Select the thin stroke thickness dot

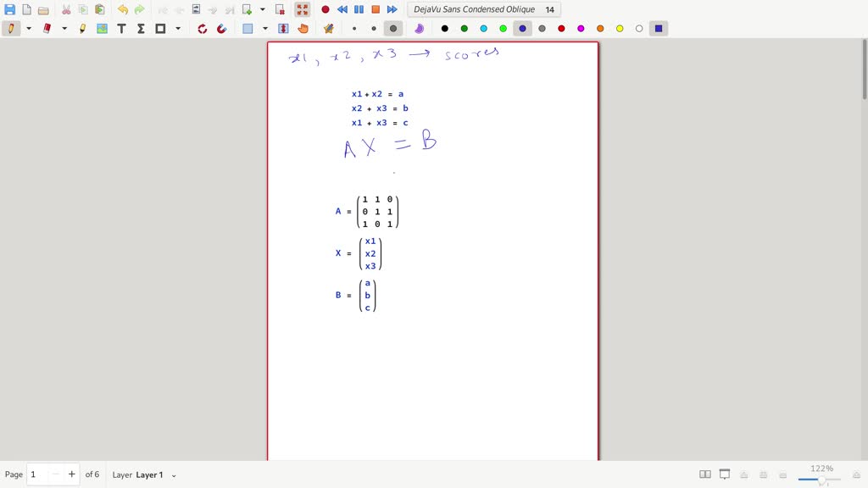[354, 28]
